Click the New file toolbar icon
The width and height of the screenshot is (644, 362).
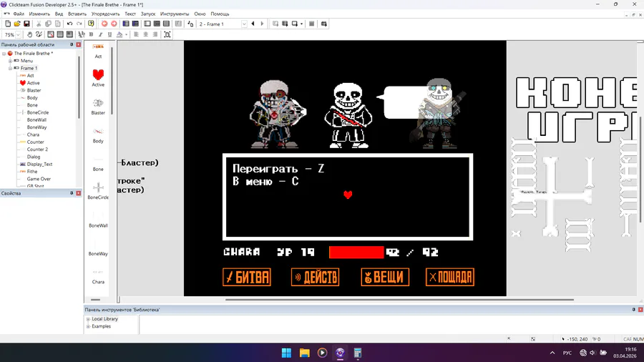[x=8, y=24]
